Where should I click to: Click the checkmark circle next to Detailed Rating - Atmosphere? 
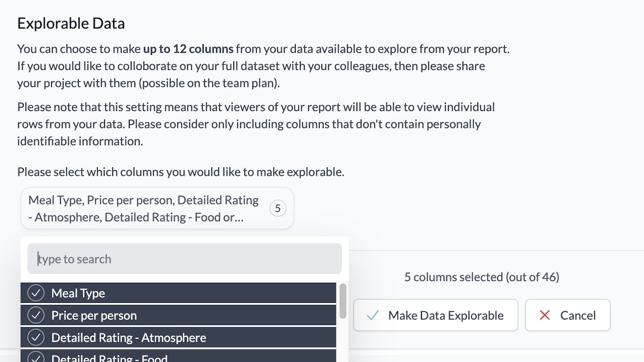click(36, 337)
